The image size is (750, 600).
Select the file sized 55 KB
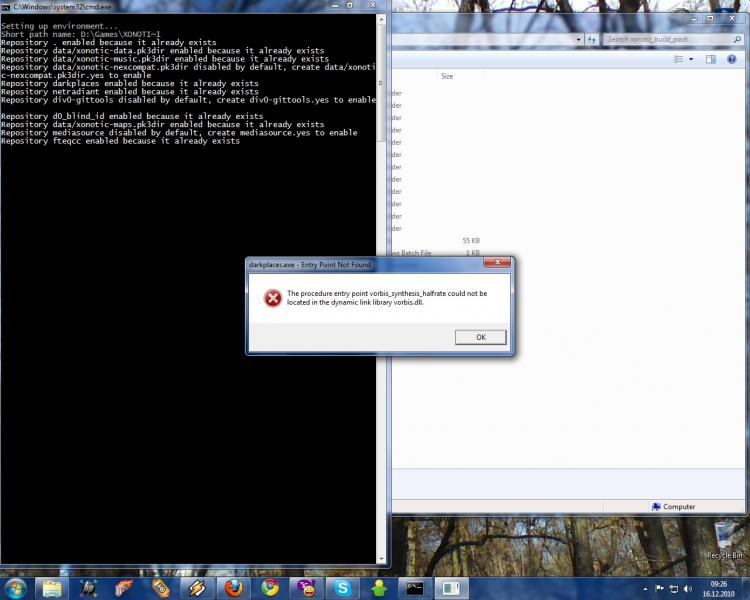[471, 241]
